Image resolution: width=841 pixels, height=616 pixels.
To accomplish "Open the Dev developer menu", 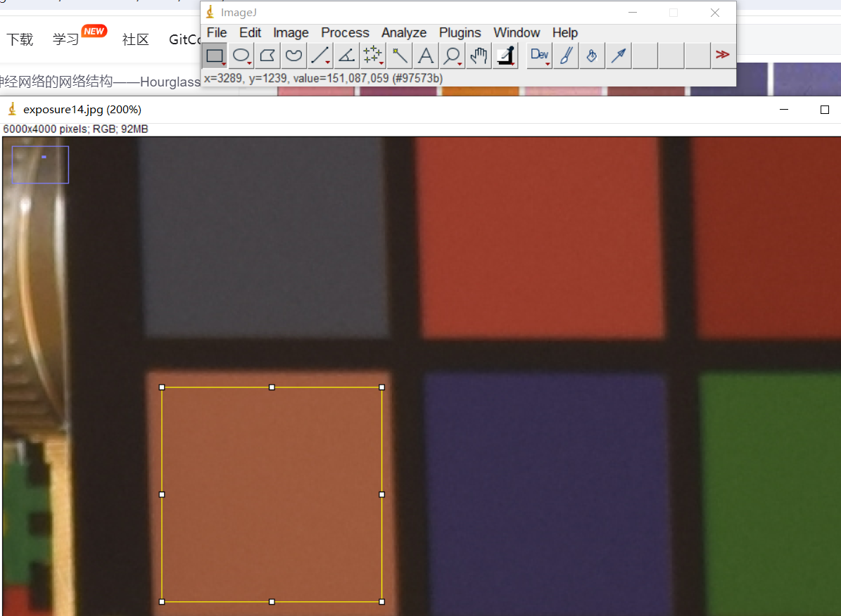I will pyautogui.click(x=540, y=56).
